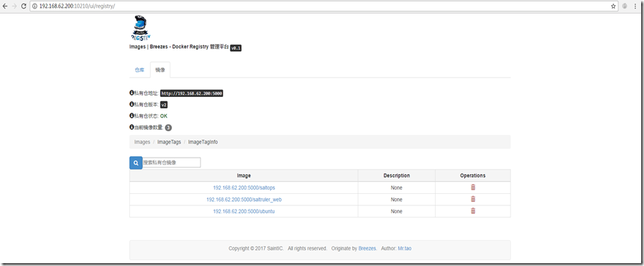Click the None description for saltops row
644x266 pixels.
[397, 188]
